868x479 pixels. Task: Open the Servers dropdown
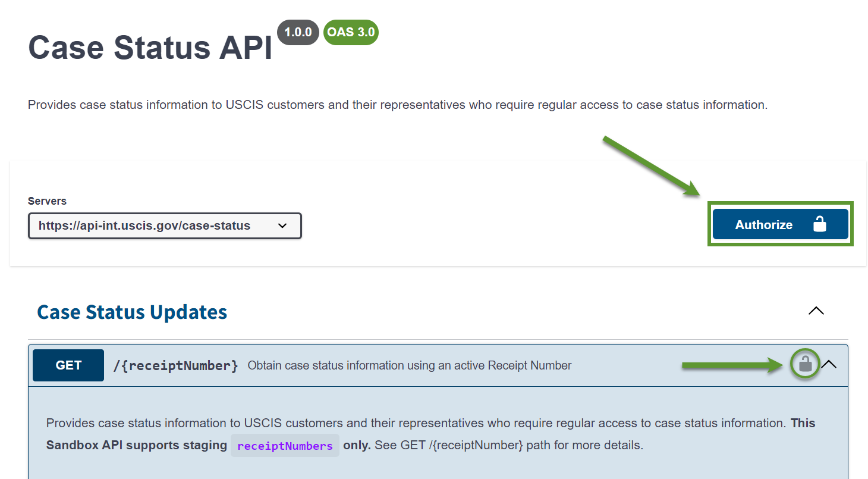click(165, 226)
